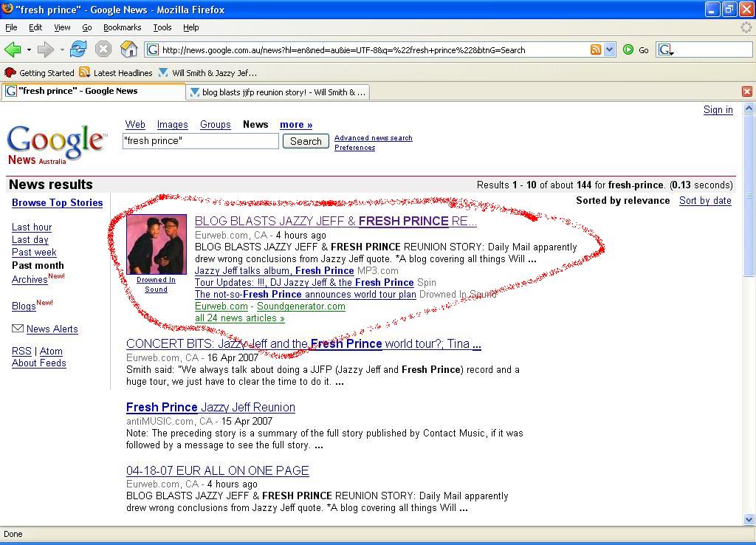Click the Soundgenerator.com link
The width and height of the screenshot is (756, 545).
(x=301, y=306)
